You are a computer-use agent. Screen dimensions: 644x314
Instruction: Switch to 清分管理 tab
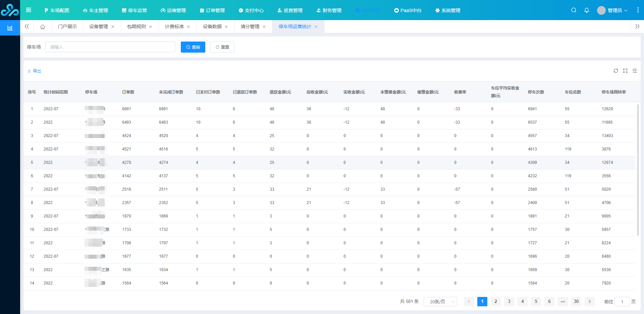250,26
